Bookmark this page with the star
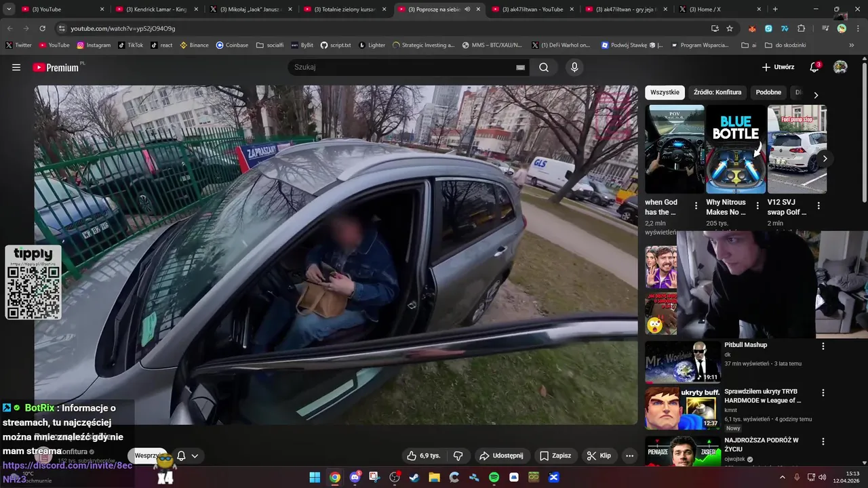Image resolution: width=868 pixels, height=488 pixels. 730,28
